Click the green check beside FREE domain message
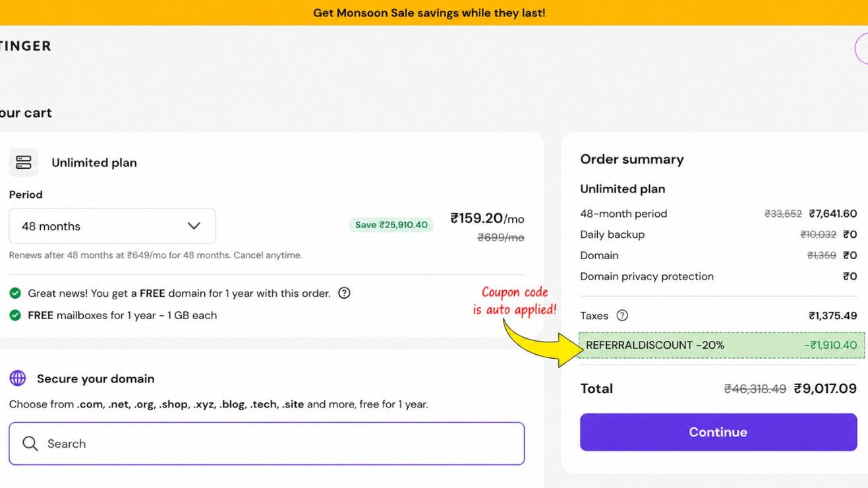Viewport: 868px width, 488px height. pyautogui.click(x=15, y=293)
